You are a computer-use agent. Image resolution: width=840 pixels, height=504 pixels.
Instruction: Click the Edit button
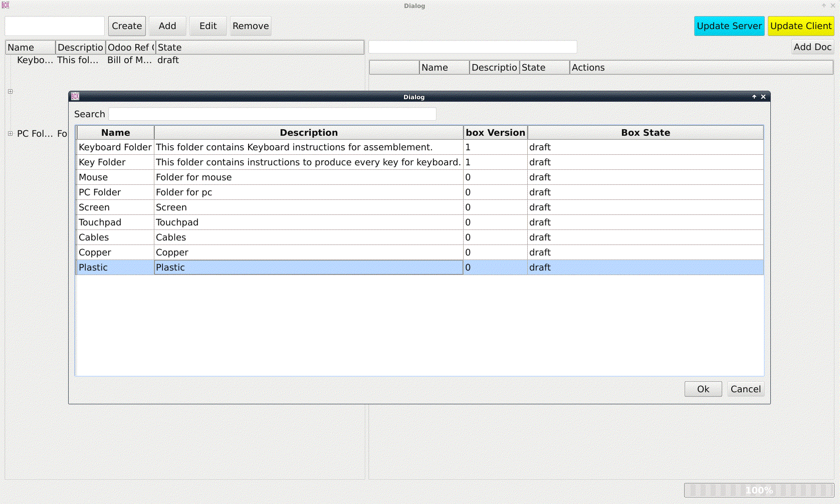tap(208, 26)
